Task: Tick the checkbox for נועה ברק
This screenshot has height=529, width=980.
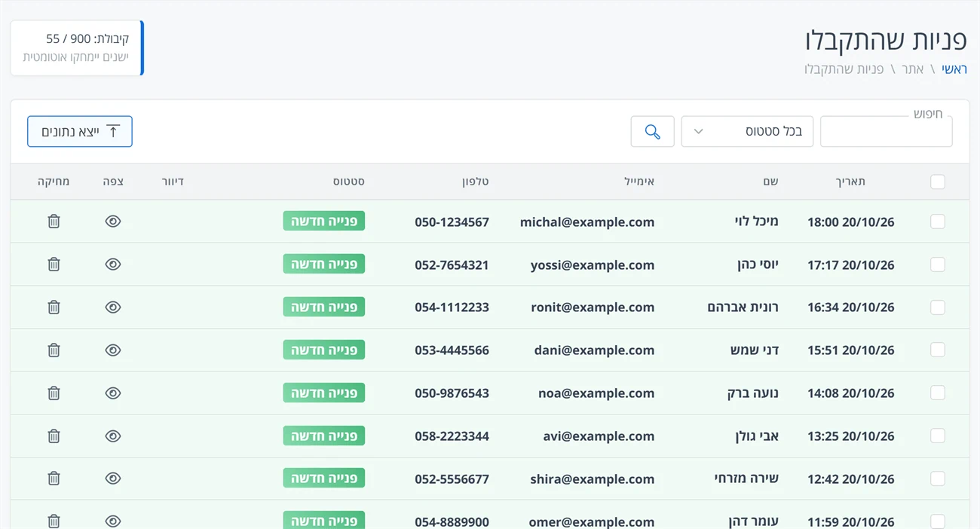Action: click(938, 393)
